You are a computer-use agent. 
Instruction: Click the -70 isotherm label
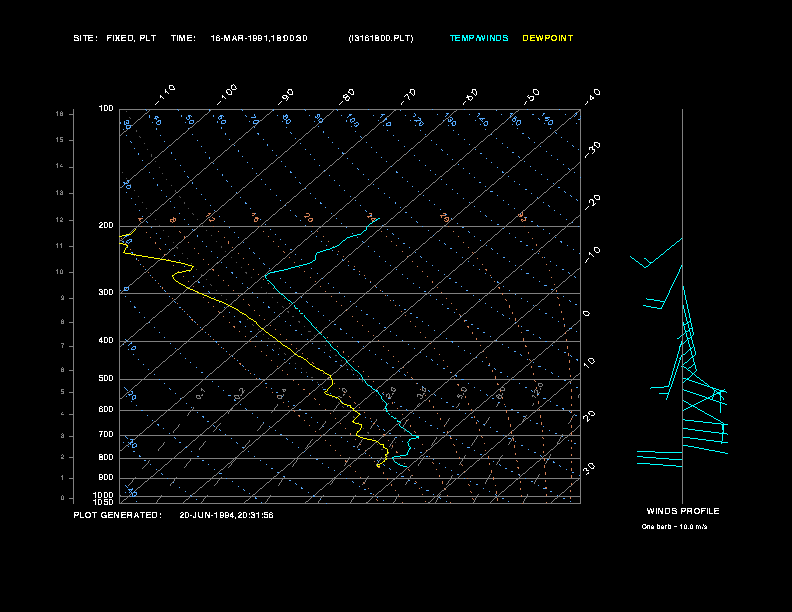(x=409, y=96)
